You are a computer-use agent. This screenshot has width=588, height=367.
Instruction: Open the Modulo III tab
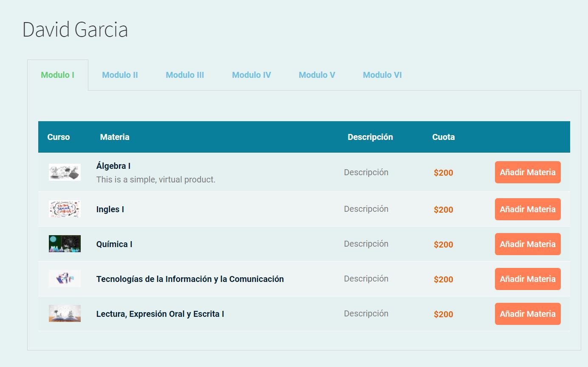click(x=185, y=75)
